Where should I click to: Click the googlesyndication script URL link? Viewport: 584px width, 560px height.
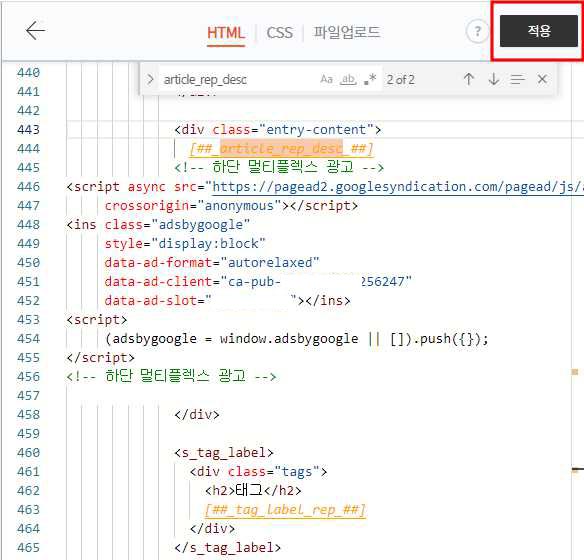click(x=398, y=187)
